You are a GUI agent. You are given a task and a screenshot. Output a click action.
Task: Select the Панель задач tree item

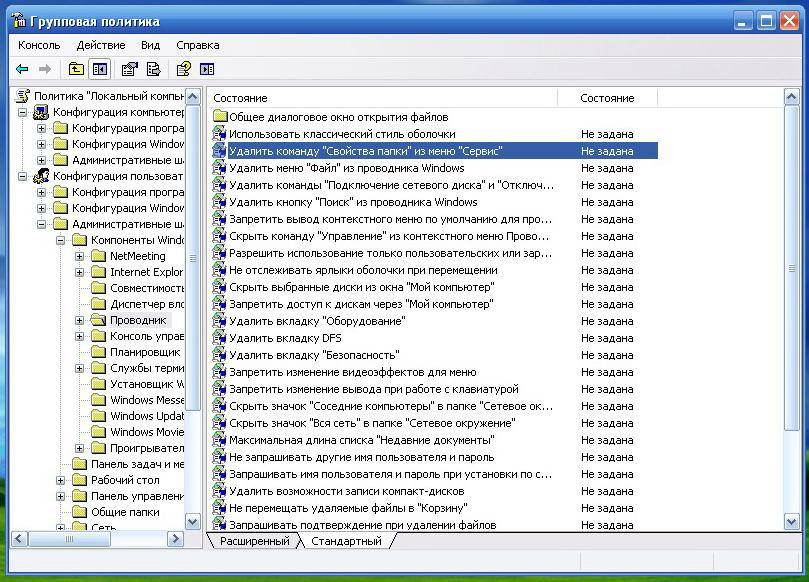coord(137,464)
